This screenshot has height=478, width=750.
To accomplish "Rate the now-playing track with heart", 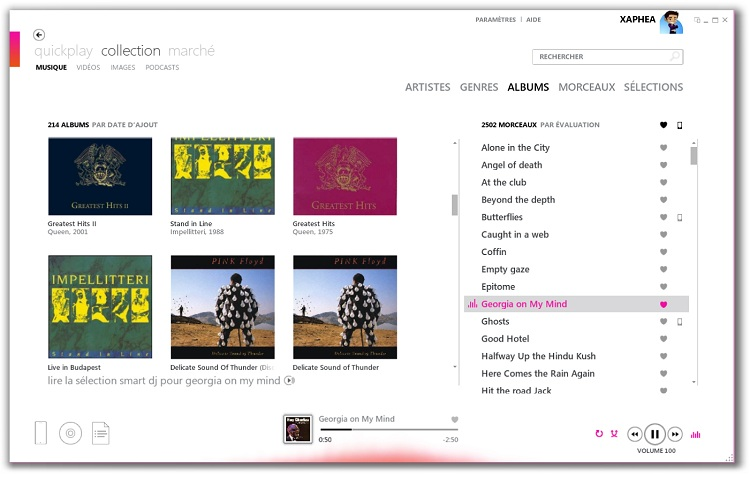I will click(454, 420).
